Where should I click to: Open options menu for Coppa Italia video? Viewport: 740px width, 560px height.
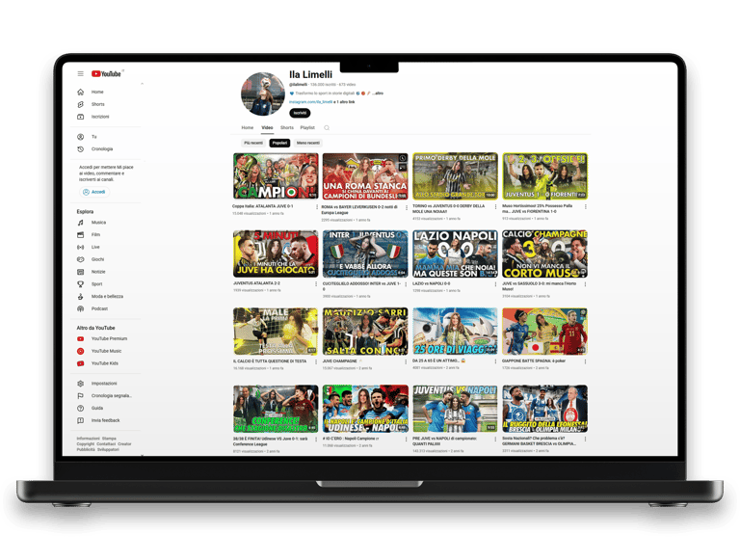(x=317, y=207)
